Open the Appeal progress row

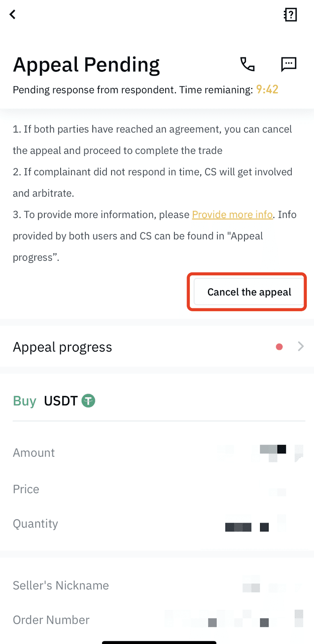[x=157, y=347]
